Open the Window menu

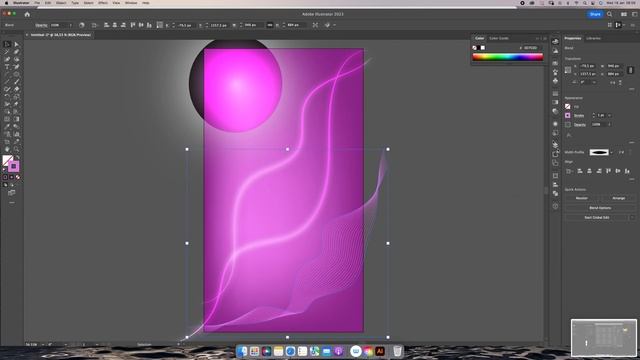click(x=131, y=3)
